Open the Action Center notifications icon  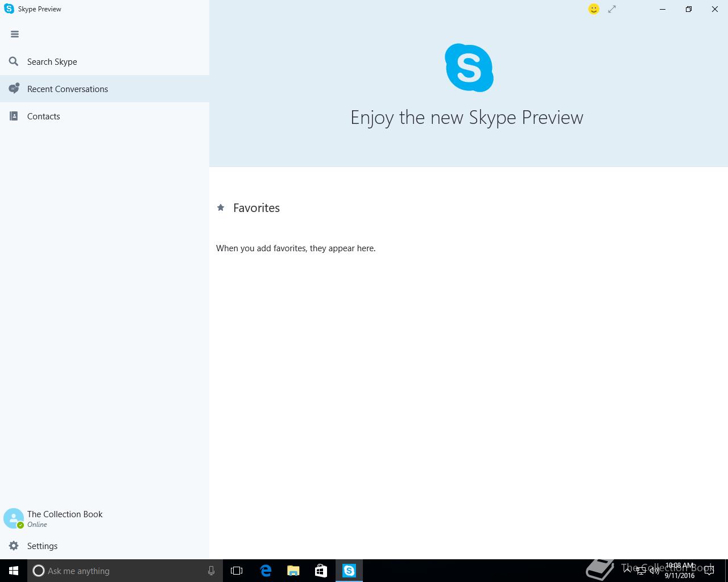[709, 571]
